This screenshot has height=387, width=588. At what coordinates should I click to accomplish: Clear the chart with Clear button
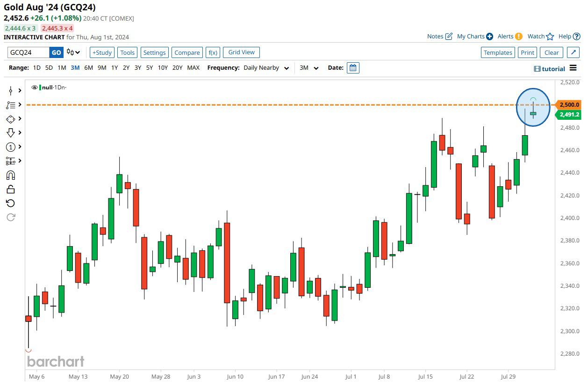(552, 52)
